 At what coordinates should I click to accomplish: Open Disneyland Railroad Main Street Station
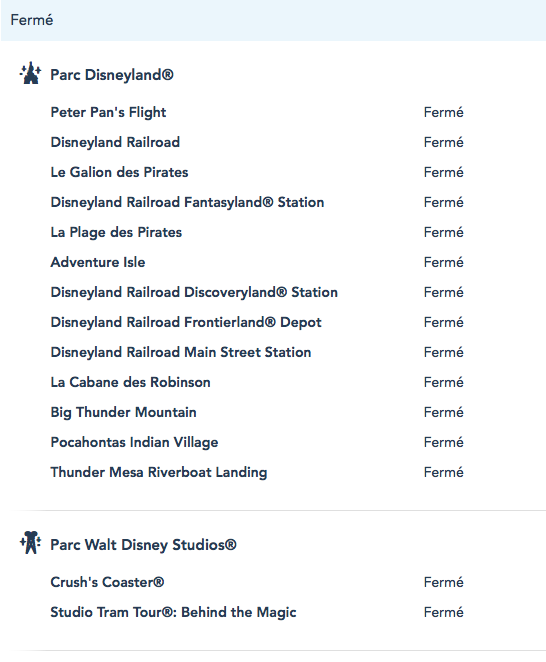click(x=181, y=352)
